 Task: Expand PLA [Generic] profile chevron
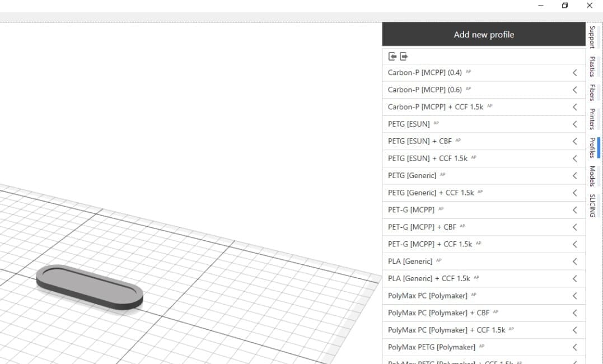(575, 262)
